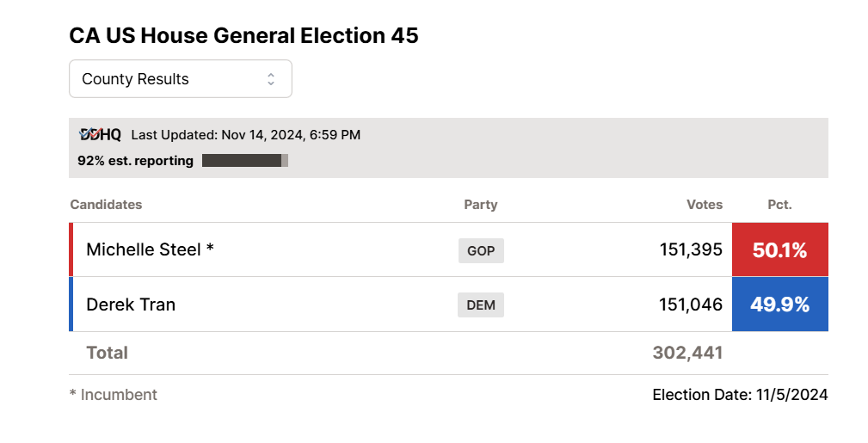The height and width of the screenshot is (443, 868).
Task: Click Derek Tran candidate name
Action: point(131,305)
